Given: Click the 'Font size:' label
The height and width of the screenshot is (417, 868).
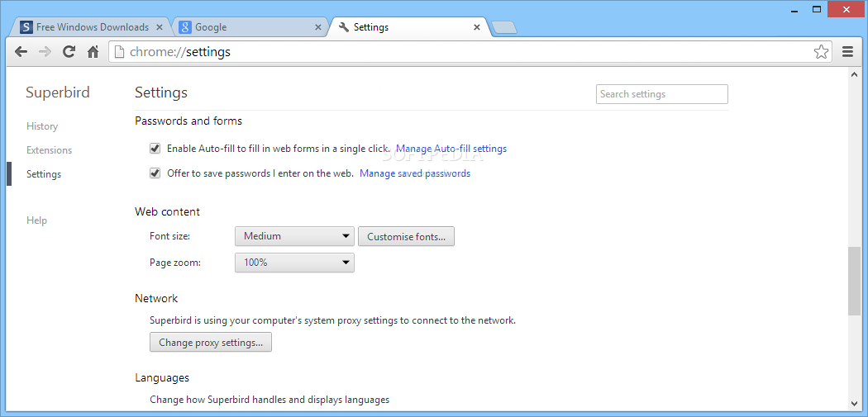Looking at the screenshot, I should coord(169,236).
